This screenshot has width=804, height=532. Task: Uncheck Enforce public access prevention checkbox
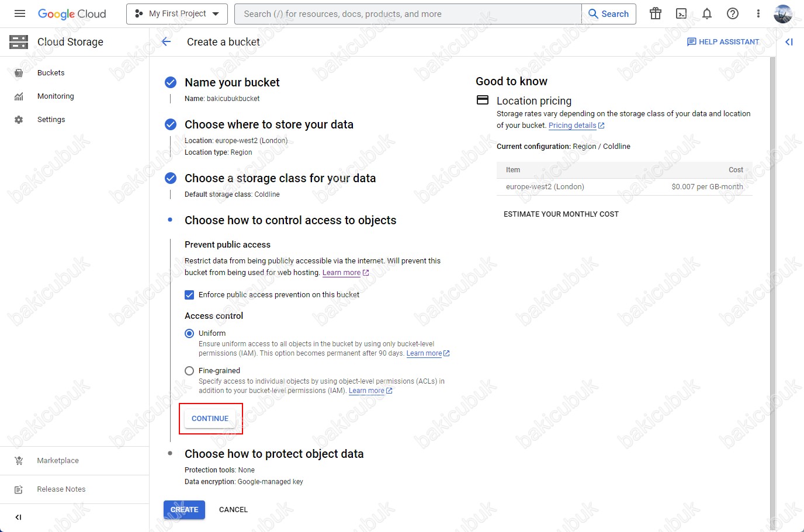189,295
